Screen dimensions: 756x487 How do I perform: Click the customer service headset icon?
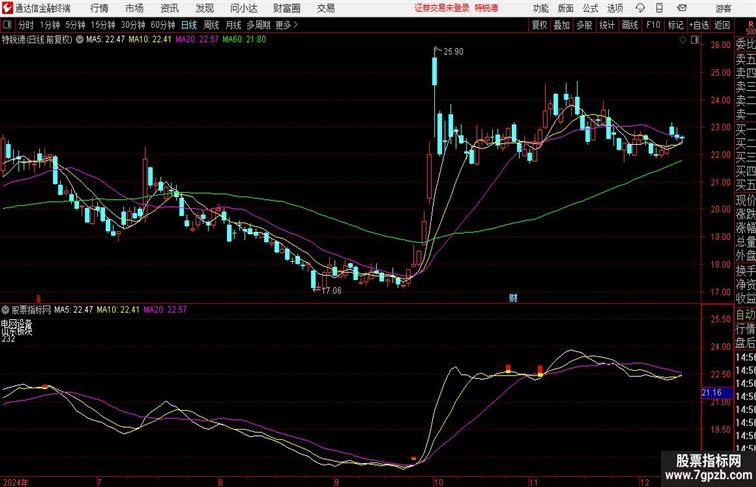click(640, 8)
